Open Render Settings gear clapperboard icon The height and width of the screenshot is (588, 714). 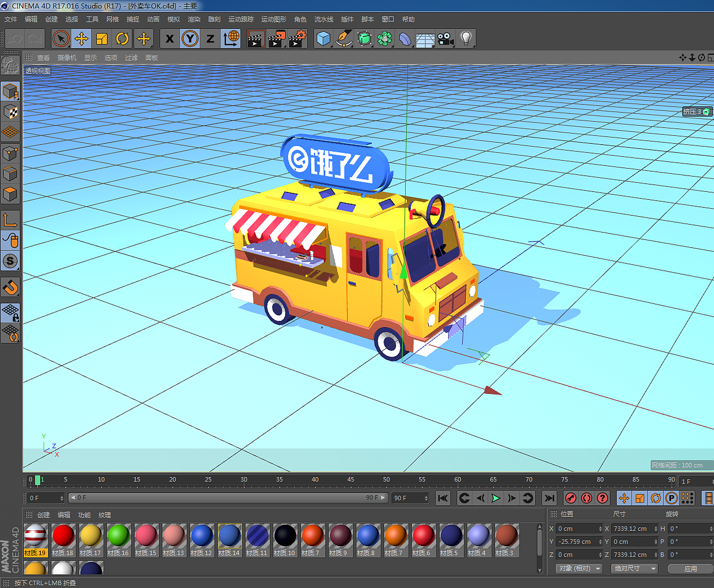tap(298, 38)
